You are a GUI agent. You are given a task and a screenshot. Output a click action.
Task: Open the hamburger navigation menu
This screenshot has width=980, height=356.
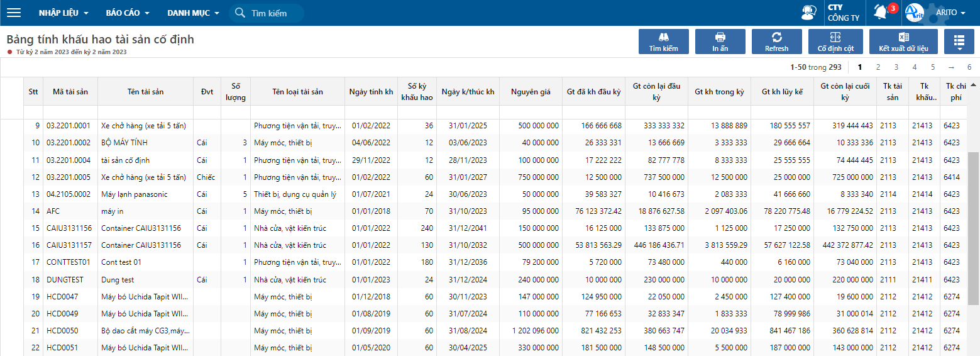tap(14, 13)
